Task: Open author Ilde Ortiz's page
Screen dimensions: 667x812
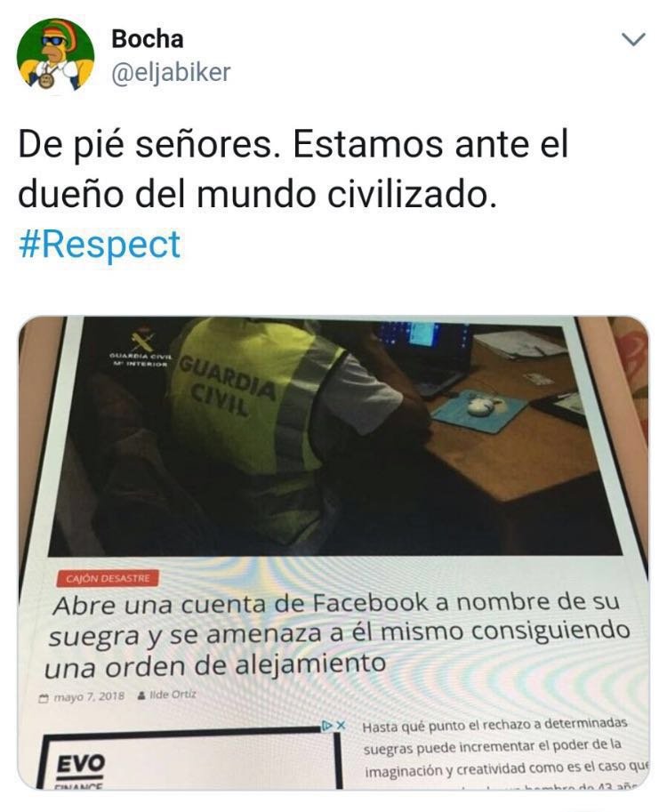Action: (x=173, y=695)
